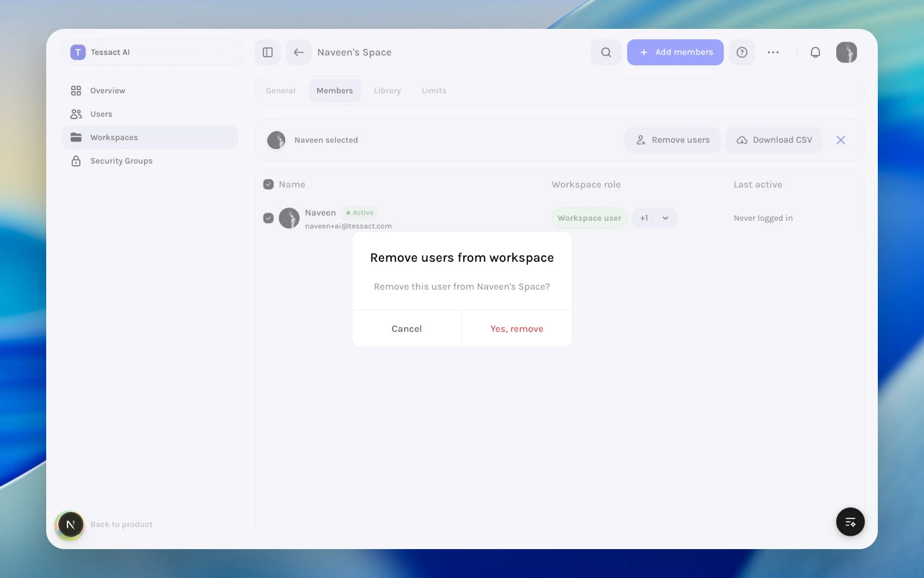Open the Library tab

pos(388,91)
